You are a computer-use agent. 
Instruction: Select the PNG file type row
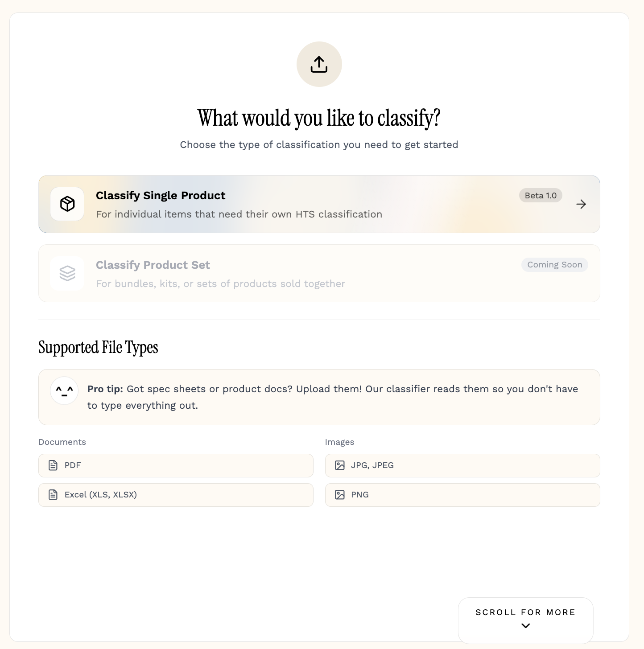click(x=462, y=495)
